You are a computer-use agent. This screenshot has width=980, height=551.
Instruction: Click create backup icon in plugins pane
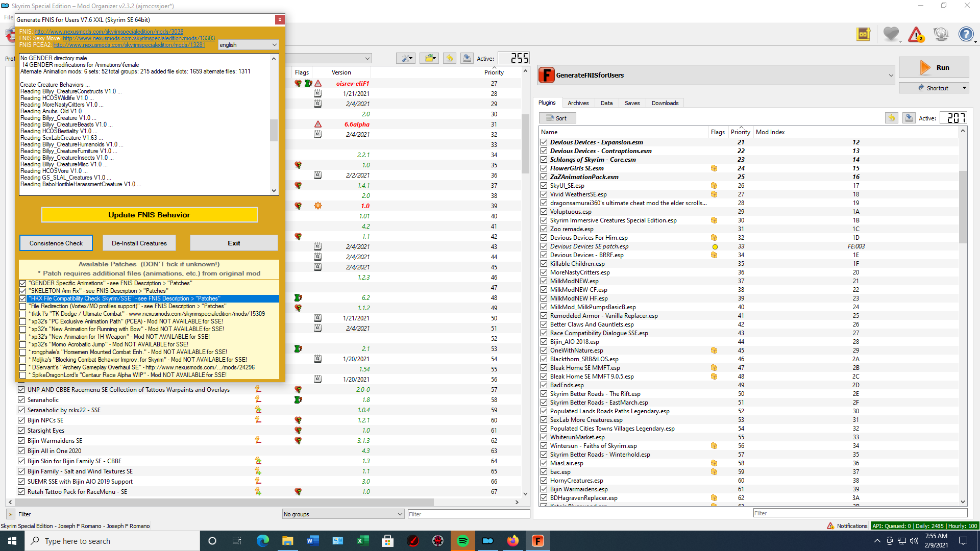909,118
